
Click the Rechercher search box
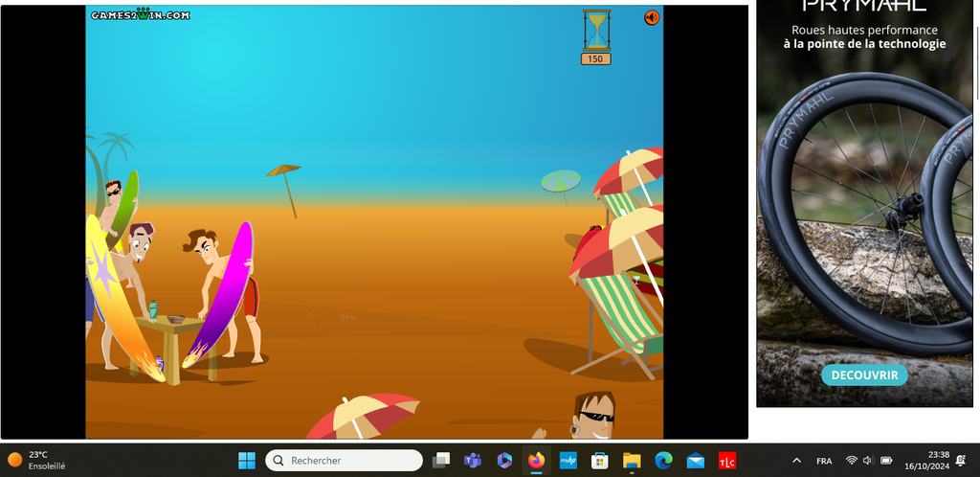[x=344, y=461]
